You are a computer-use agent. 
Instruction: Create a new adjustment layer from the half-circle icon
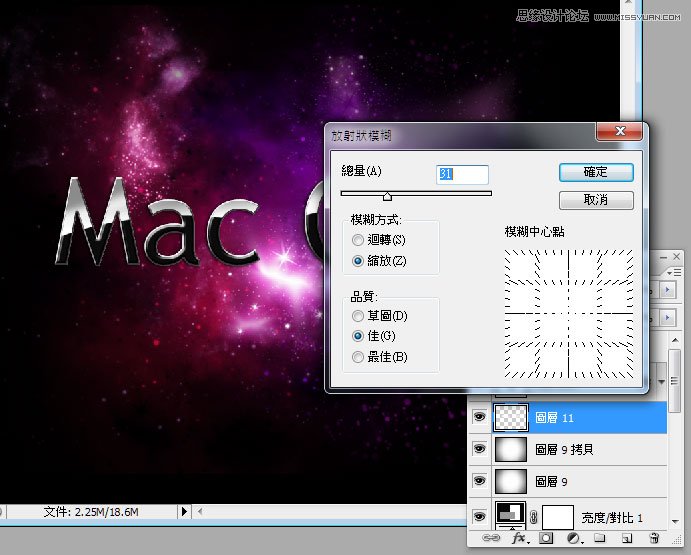573,538
